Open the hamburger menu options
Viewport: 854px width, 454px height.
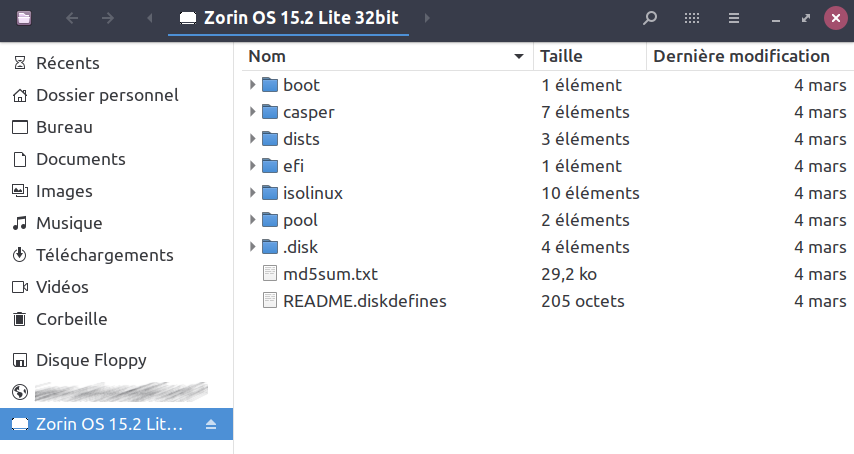[733, 18]
